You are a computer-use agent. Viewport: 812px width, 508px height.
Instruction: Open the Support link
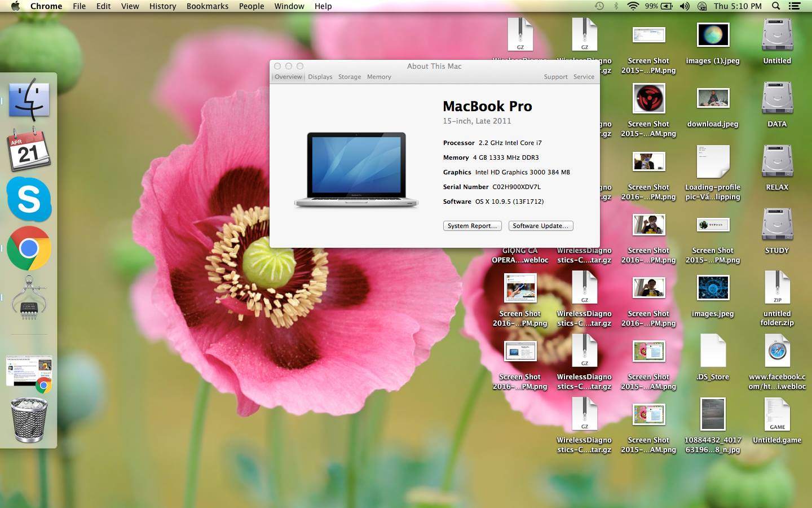555,77
